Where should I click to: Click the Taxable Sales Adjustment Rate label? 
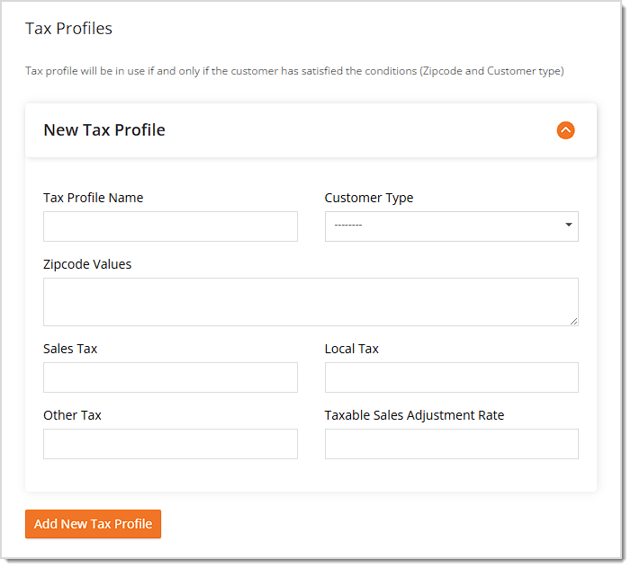coord(414,415)
